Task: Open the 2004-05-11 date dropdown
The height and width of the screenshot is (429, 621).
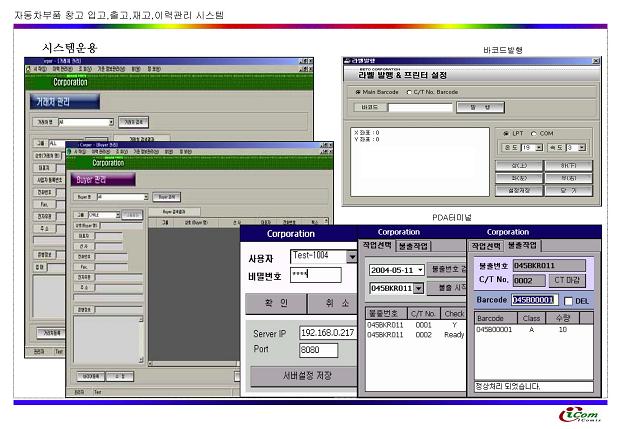Action: 420,269
